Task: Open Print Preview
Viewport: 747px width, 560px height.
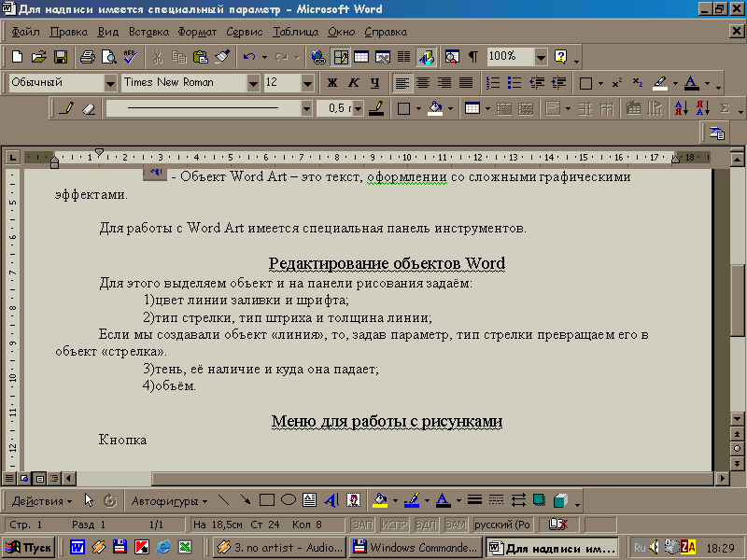Action: coord(109,57)
